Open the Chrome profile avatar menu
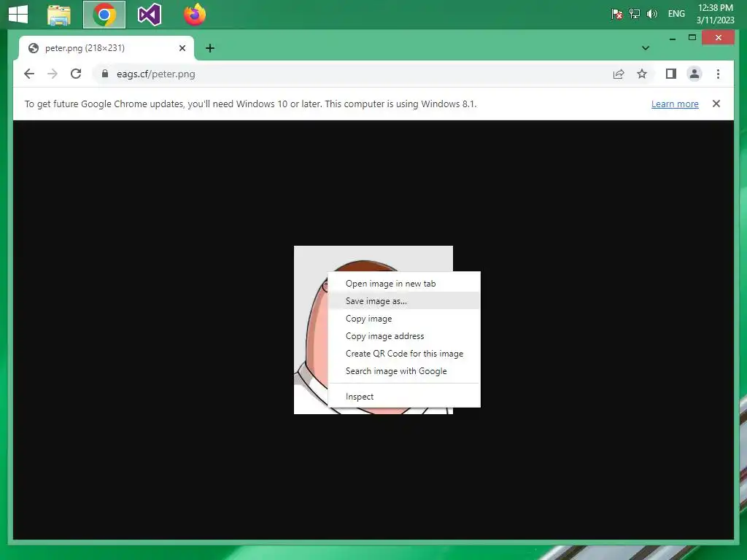Screen dimensions: 747x560 pyautogui.click(x=694, y=74)
